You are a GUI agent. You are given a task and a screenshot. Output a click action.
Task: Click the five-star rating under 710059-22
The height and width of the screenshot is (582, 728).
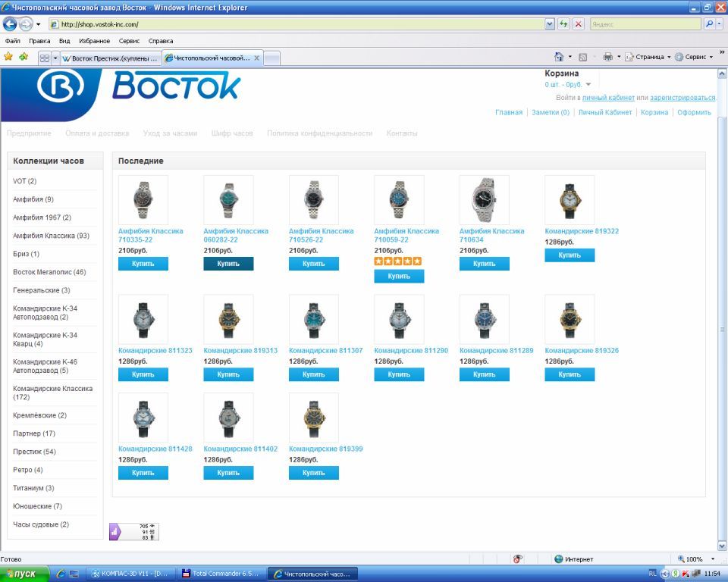(398, 261)
